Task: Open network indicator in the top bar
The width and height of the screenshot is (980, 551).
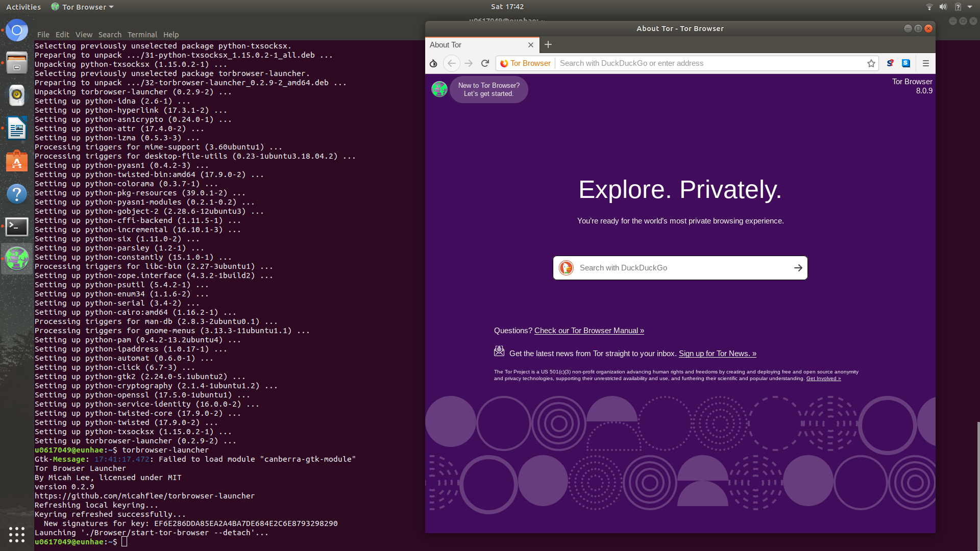Action: click(929, 7)
